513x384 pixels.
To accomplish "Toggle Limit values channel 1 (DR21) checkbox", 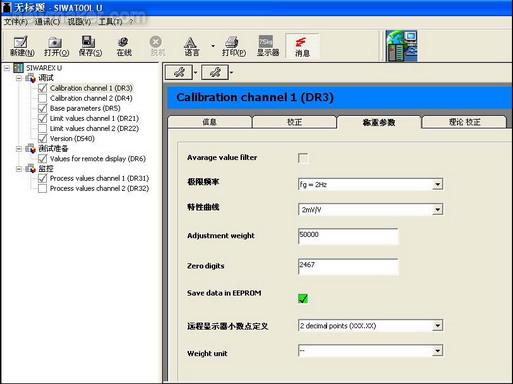I will point(43,118).
